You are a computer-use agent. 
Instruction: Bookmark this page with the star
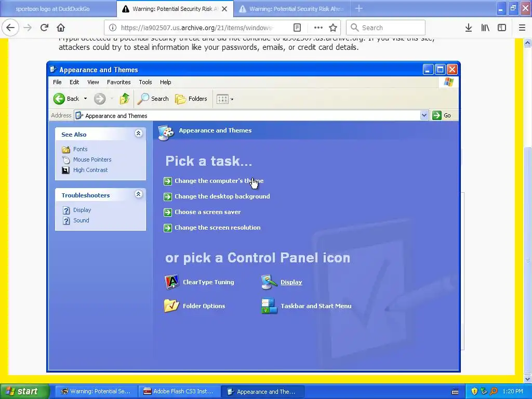pos(333,28)
